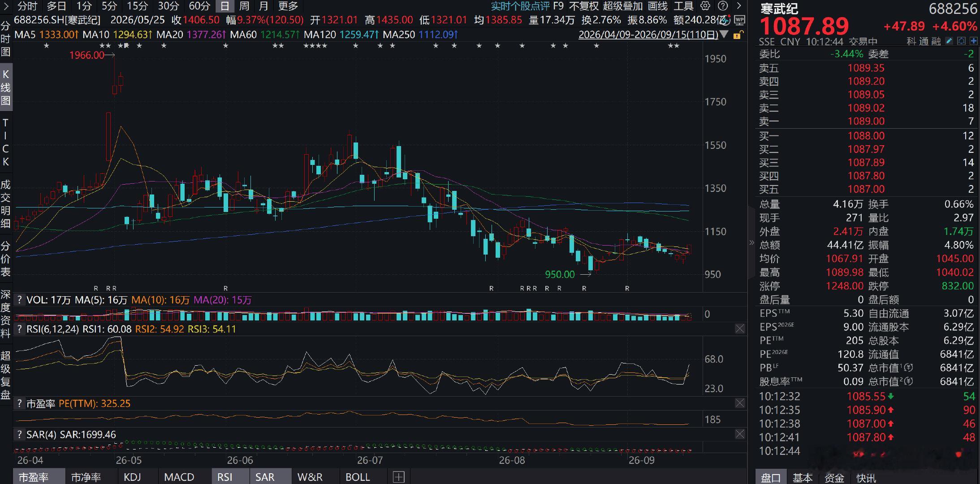Screen dimensions: 980x484
Task: Open chart settings gear icon
Action: pyautogui.click(x=705, y=6)
